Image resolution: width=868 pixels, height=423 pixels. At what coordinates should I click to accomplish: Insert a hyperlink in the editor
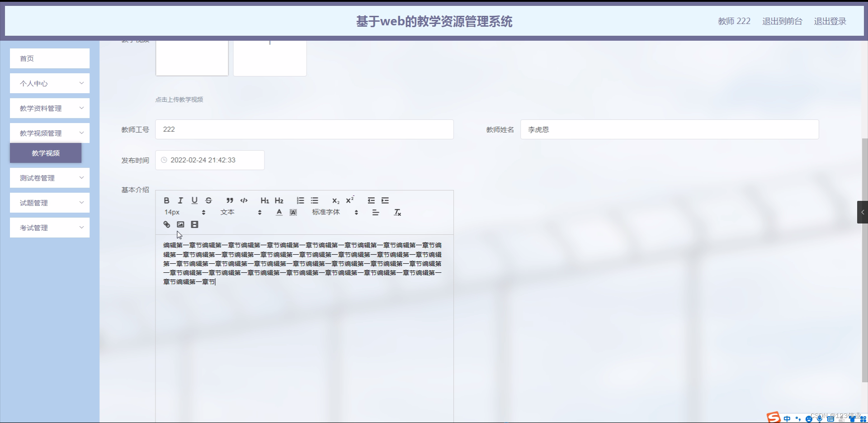[x=166, y=224]
